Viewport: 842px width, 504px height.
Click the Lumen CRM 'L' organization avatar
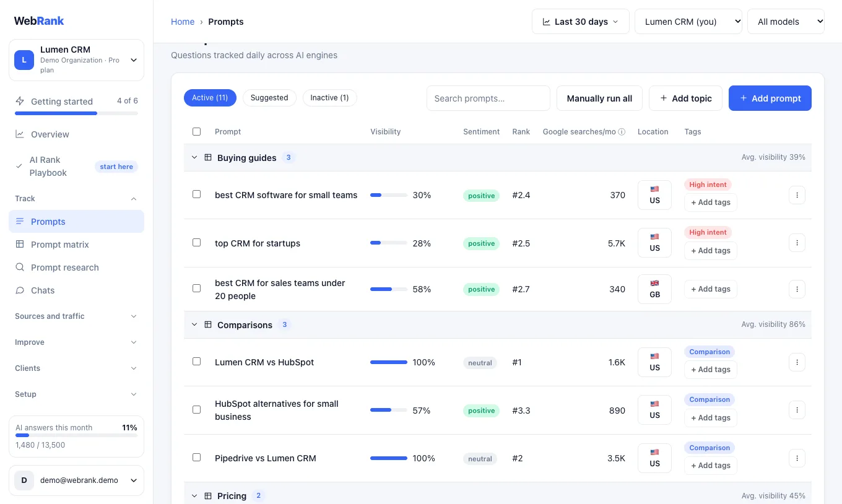pos(24,60)
